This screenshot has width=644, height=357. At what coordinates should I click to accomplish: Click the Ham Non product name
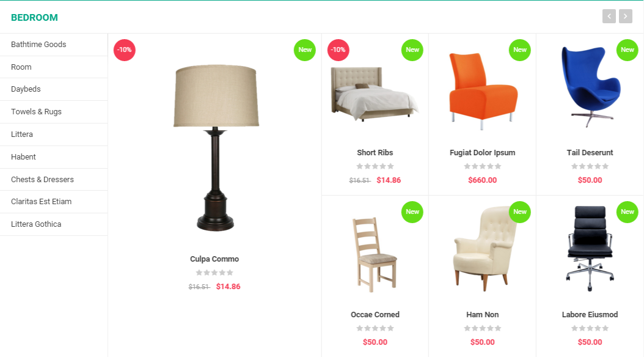[482, 315]
